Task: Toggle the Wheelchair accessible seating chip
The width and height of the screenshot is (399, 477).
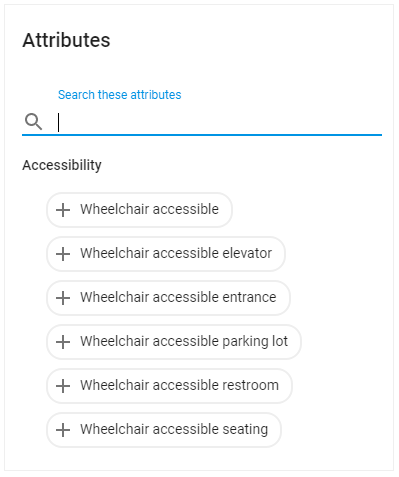Action: point(164,430)
